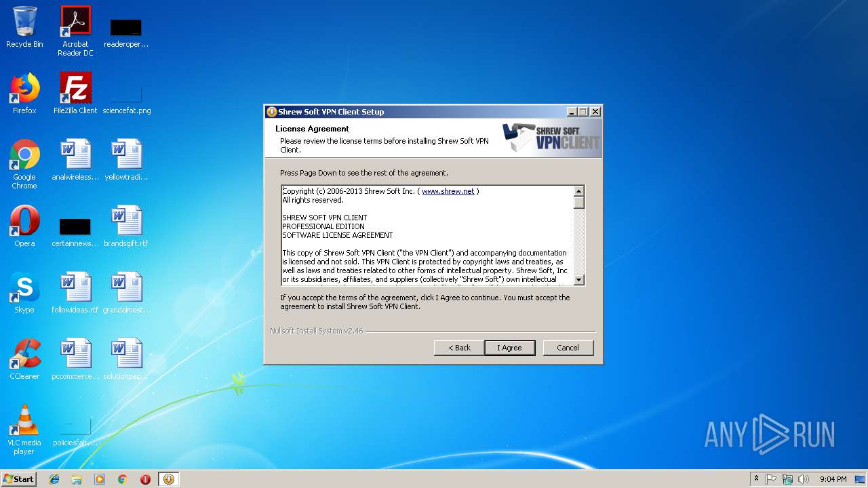Click the installer title bar icon
The image size is (868, 488).
[271, 112]
